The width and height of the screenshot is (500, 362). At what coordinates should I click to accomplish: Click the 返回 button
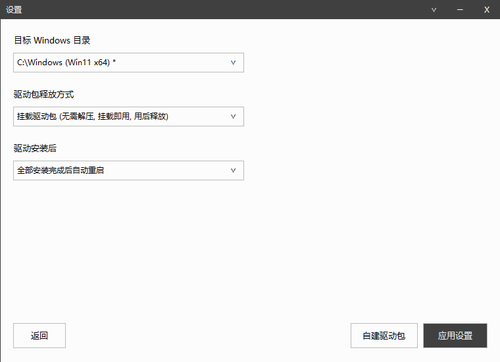39,335
